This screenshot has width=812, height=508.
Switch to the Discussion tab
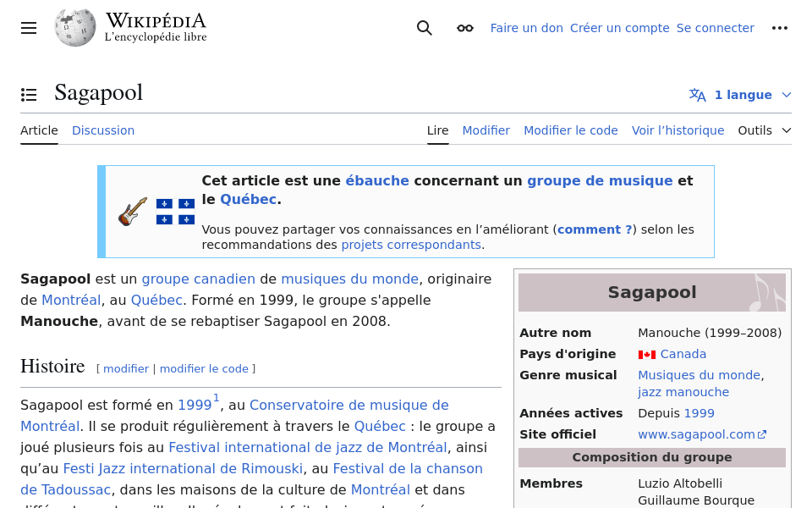103,130
